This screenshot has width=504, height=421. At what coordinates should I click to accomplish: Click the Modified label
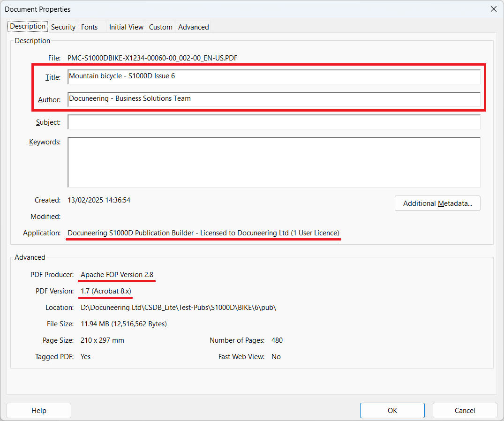[x=45, y=217]
